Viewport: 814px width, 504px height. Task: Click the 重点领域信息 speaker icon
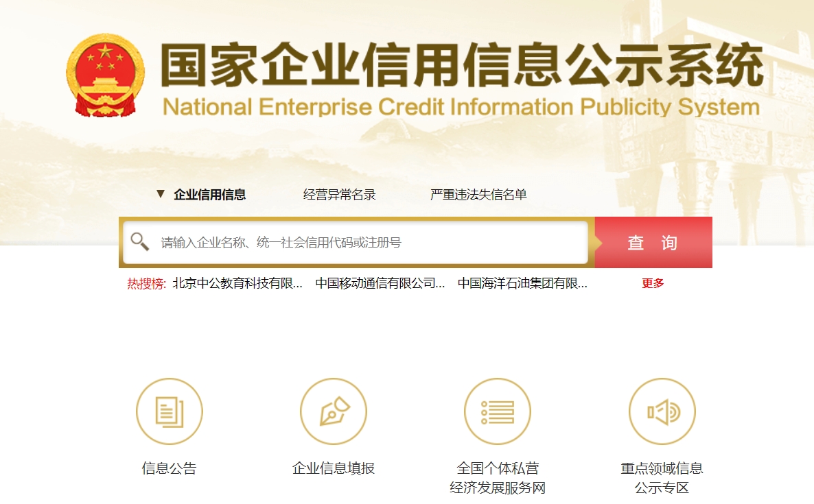[x=662, y=411]
